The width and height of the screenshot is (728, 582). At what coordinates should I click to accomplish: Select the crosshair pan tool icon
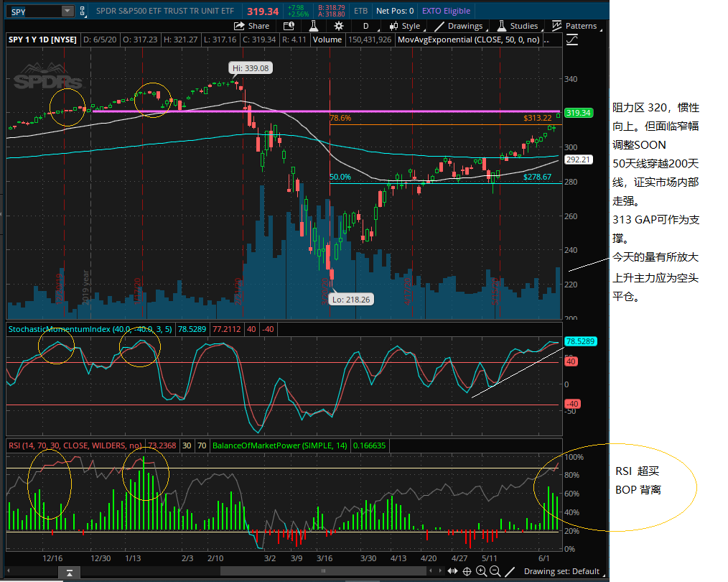pyautogui.click(x=467, y=571)
